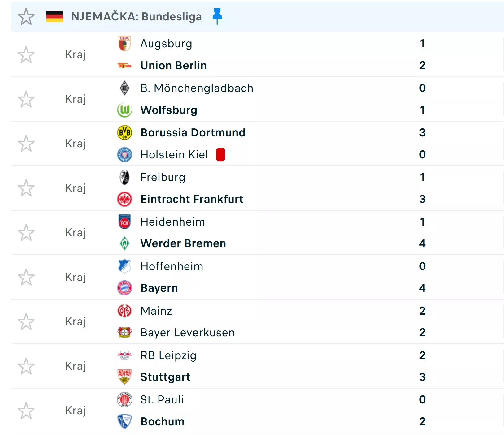Click the Stuttgart club crest
This screenshot has height=435, width=504.
[124, 377]
